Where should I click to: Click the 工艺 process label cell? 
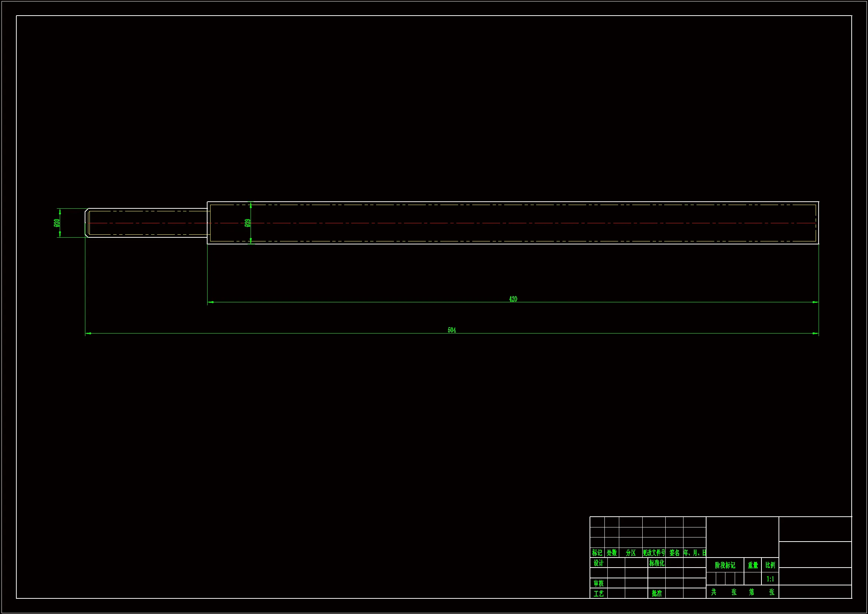pos(598,594)
